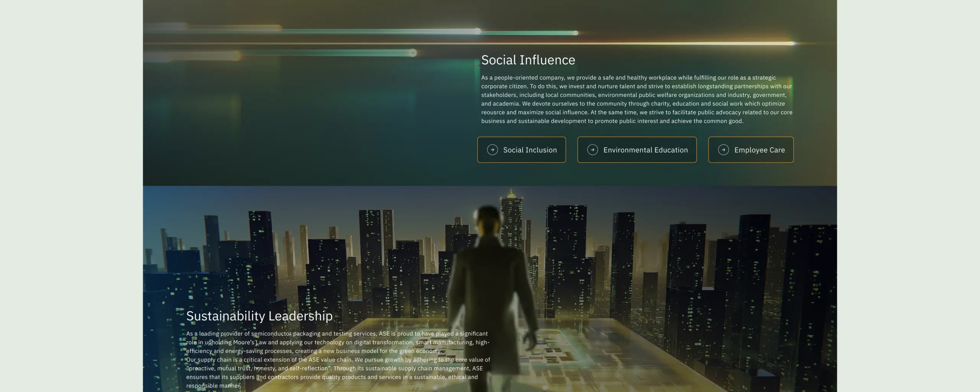The image size is (980, 392).
Task: Click the empty right page margin
Action: (908, 196)
